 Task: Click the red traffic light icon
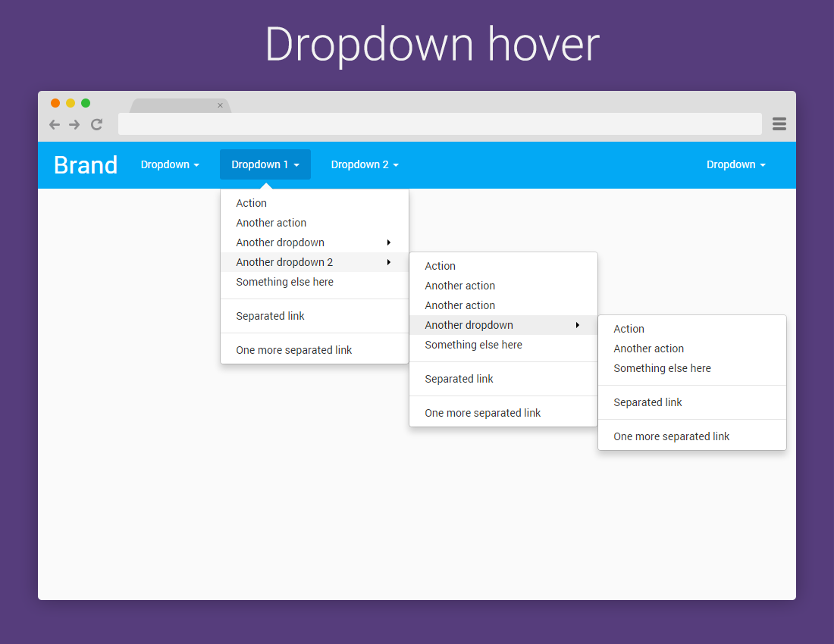tap(55, 102)
